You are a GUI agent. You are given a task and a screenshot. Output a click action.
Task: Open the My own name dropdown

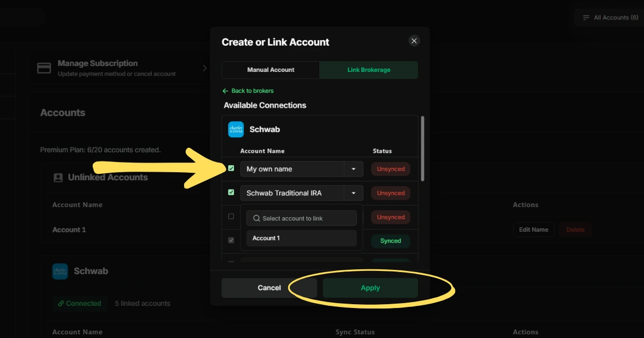[x=354, y=168]
